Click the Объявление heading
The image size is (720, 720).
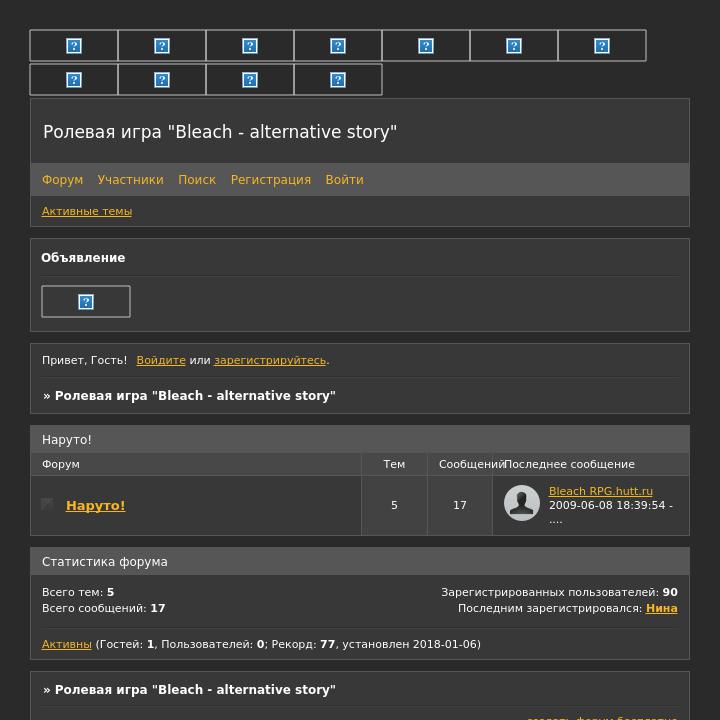[83, 258]
